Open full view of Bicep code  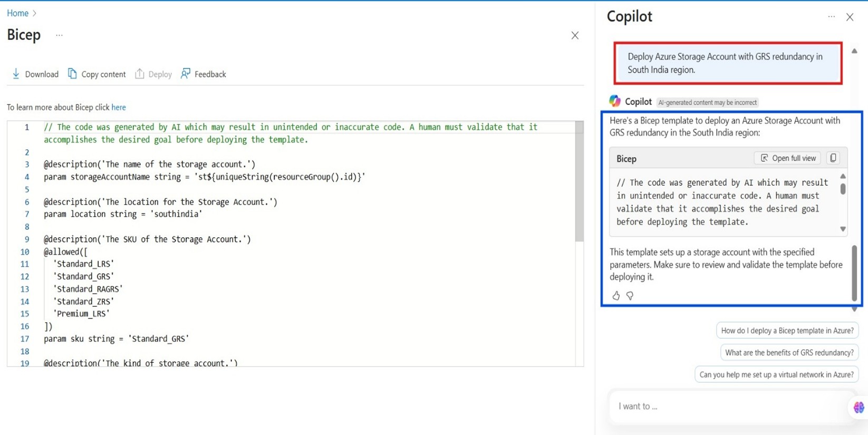click(x=788, y=158)
